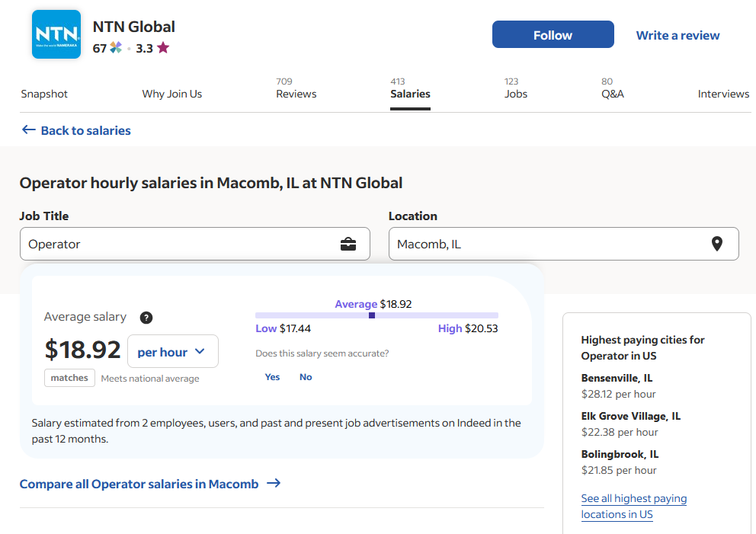Click the average marker on salary range bar

[x=372, y=315]
